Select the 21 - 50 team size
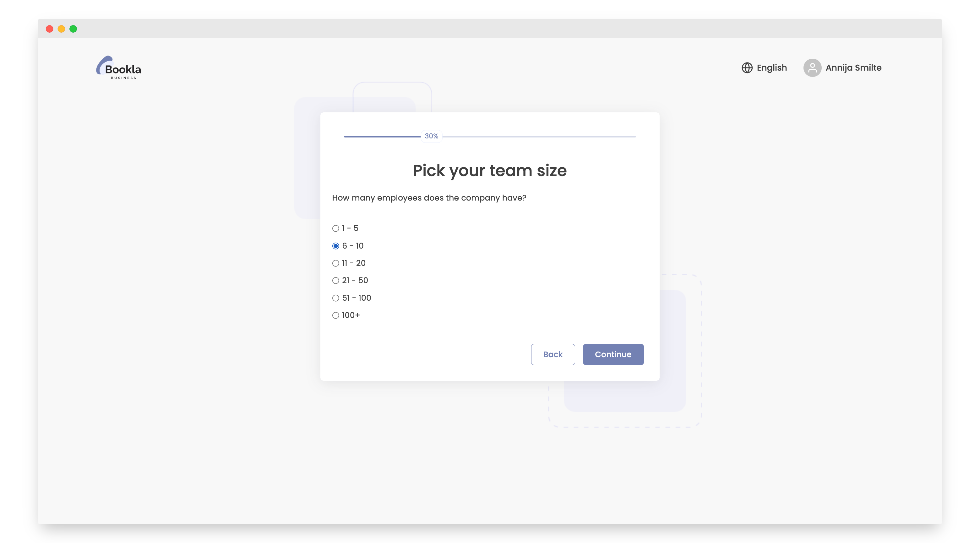 pos(335,280)
